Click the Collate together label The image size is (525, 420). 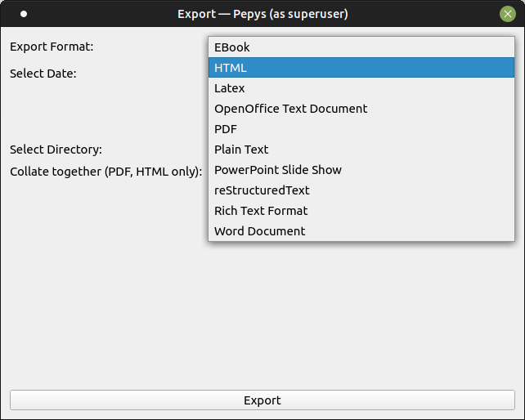[105, 172]
